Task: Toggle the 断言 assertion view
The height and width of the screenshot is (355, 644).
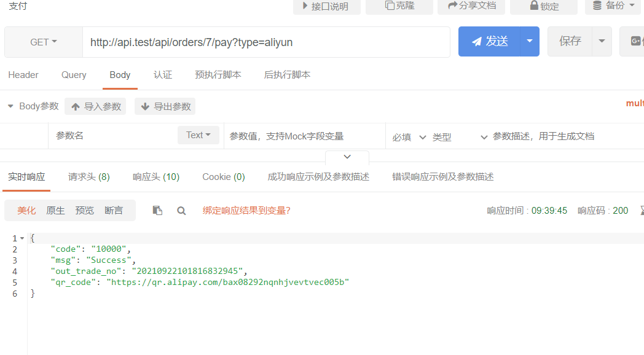Action: click(x=114, y=210)
